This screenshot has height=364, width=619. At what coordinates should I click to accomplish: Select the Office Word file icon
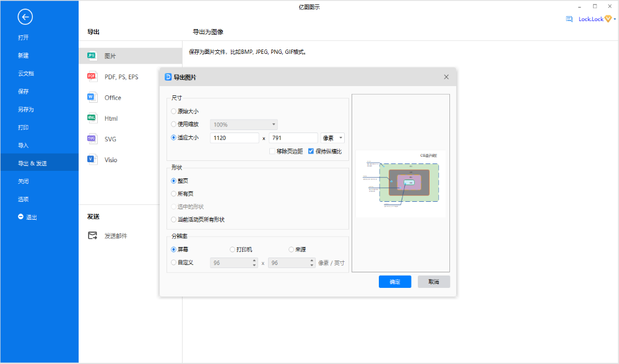[92, 97]
